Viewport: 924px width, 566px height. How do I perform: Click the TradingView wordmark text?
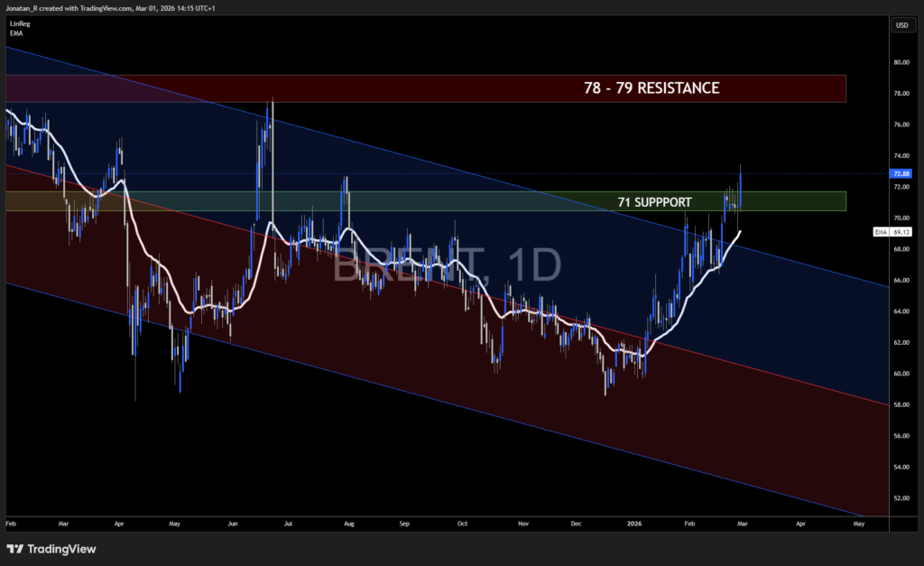pyautogui.click(x=62, y=549)
